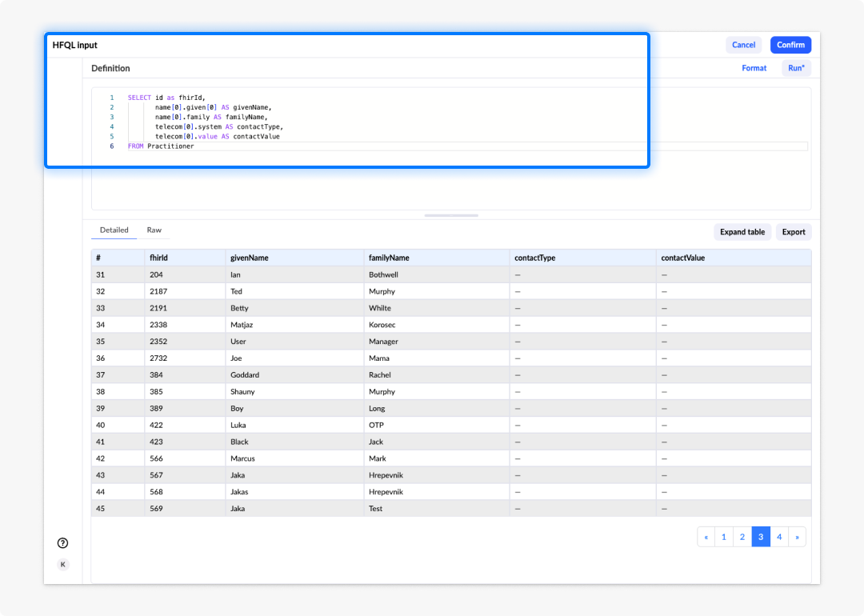Select given name Shauny cell
864x616 pixels.
click(x=294, y=392)
